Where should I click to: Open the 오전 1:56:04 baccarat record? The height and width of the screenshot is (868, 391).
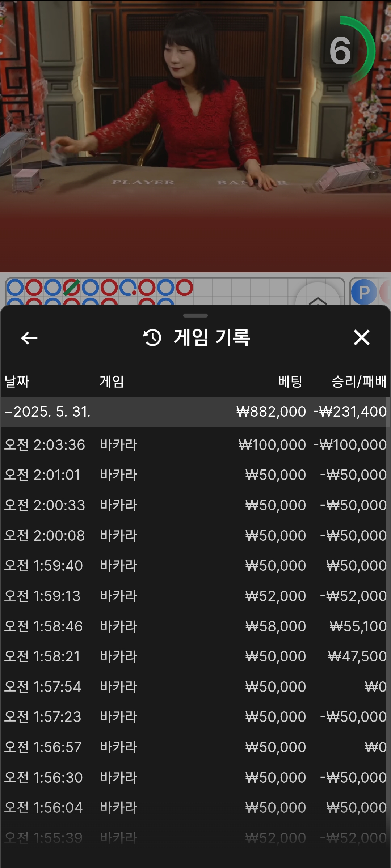195,808
